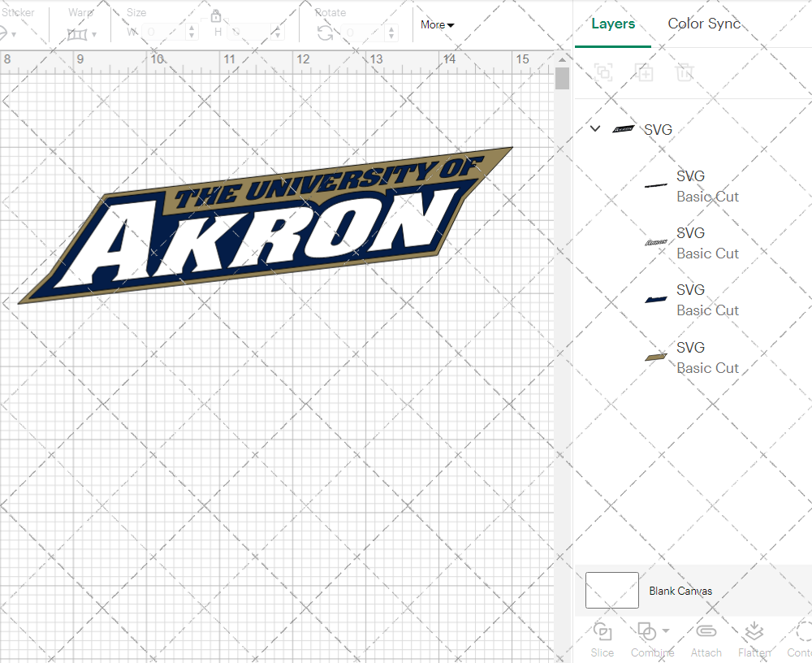This screenshot has width=812, height=663.
Task: Select the Warp tool icon
Action: 79,34
